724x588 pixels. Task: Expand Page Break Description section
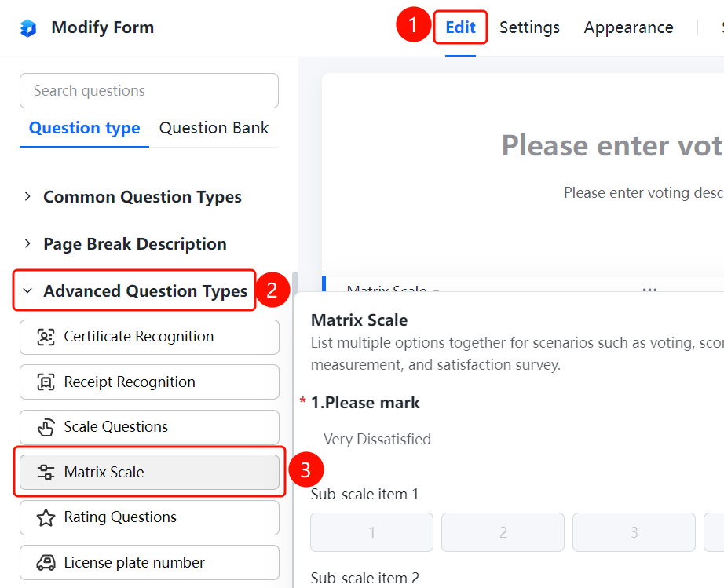pyautogui.click(x=27, y=243)
